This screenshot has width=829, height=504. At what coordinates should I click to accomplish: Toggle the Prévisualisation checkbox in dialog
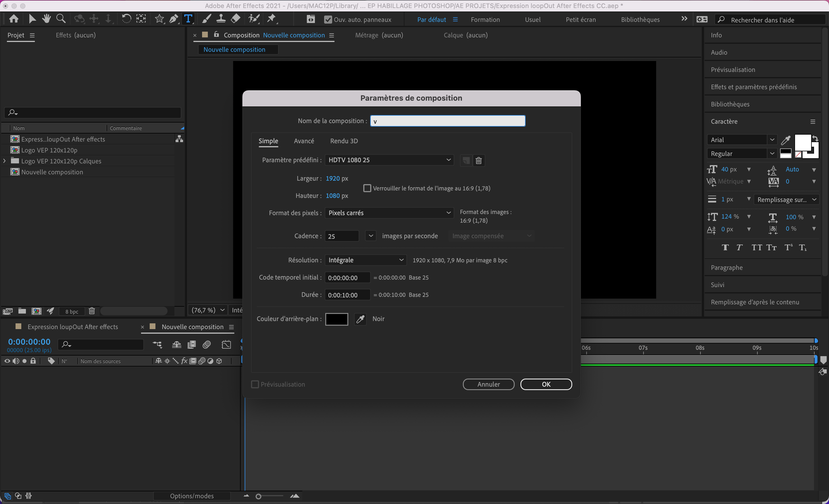point(255,384)
